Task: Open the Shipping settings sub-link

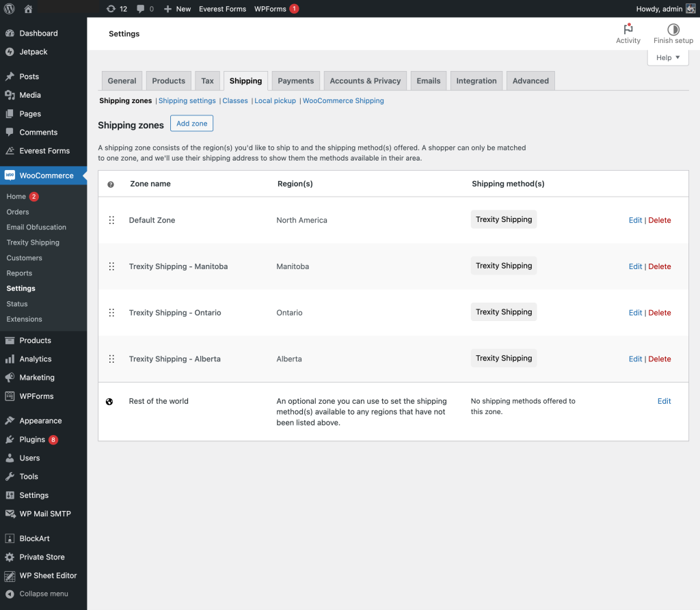Action: tap(187, 101)
